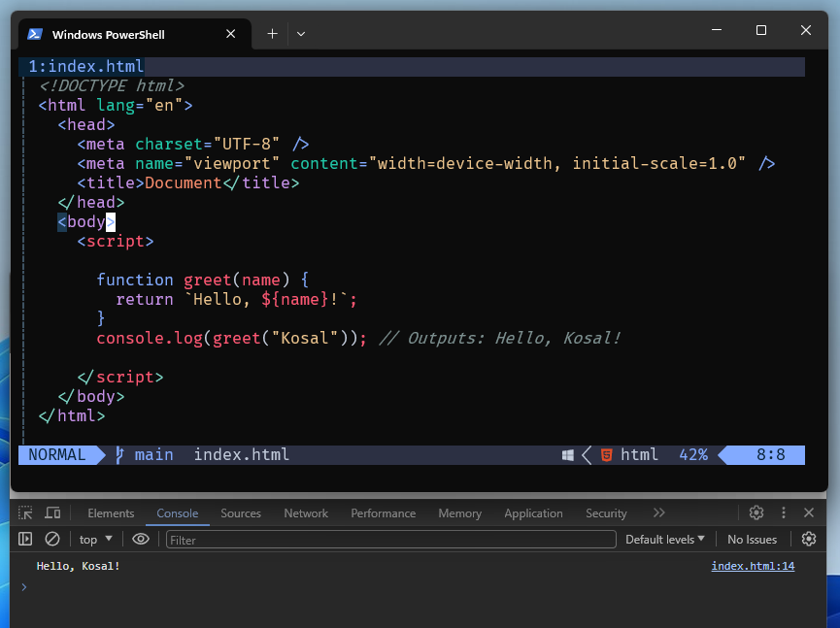The width and height of the screenshot is (840, 628).
Task: Click the meta viewport line
Action: point(426,163)
